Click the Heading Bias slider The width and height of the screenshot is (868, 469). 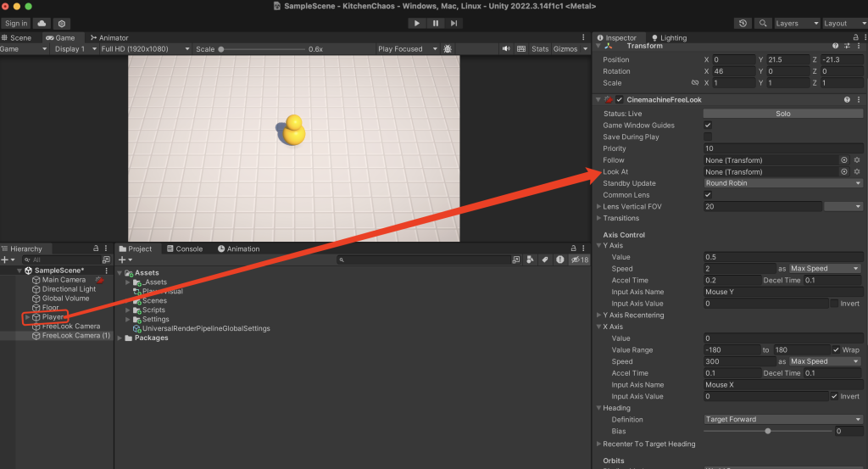pos(767,431)
